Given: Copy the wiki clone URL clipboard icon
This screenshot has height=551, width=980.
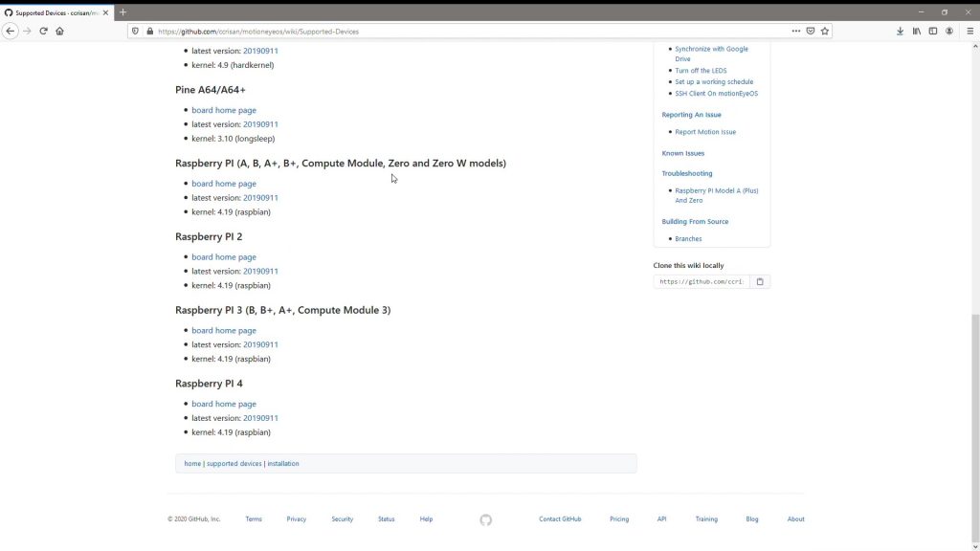Looking at the screenshot, I should (x=760, y=282).
